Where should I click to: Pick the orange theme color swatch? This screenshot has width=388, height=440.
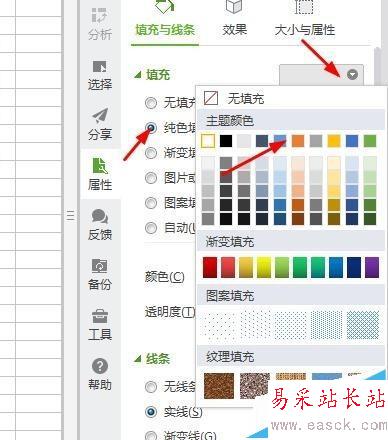point(298,141)
